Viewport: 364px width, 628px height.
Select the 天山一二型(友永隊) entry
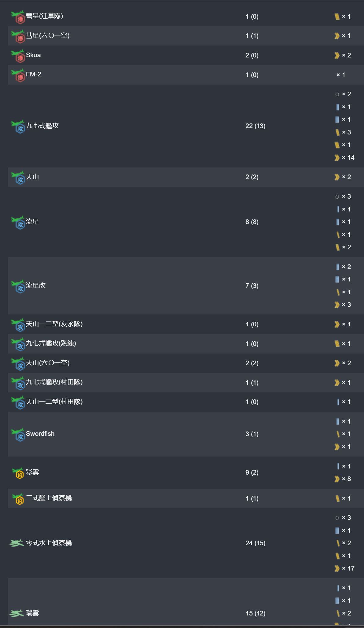[x=54, y=324]
